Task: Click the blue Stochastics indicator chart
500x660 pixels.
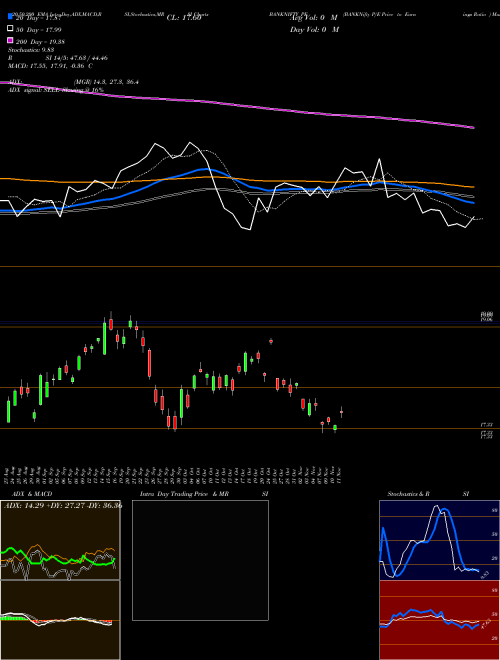Action: click(439, 540)
